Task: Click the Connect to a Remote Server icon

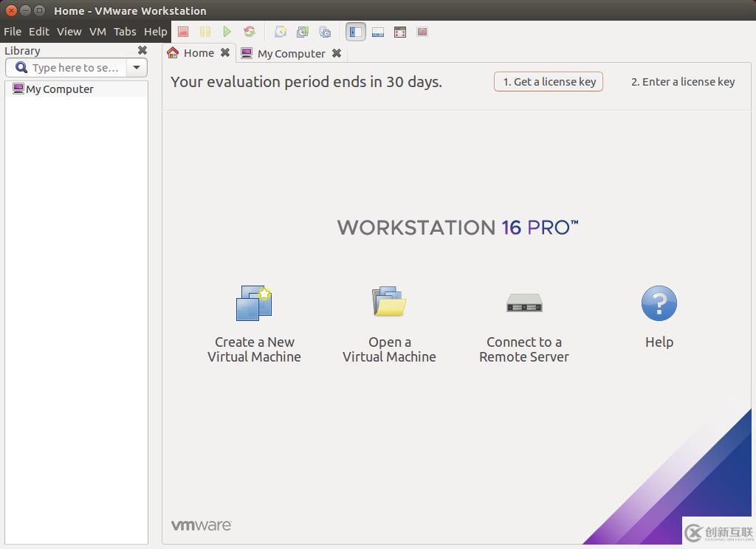Action: (x=524, y=303)
